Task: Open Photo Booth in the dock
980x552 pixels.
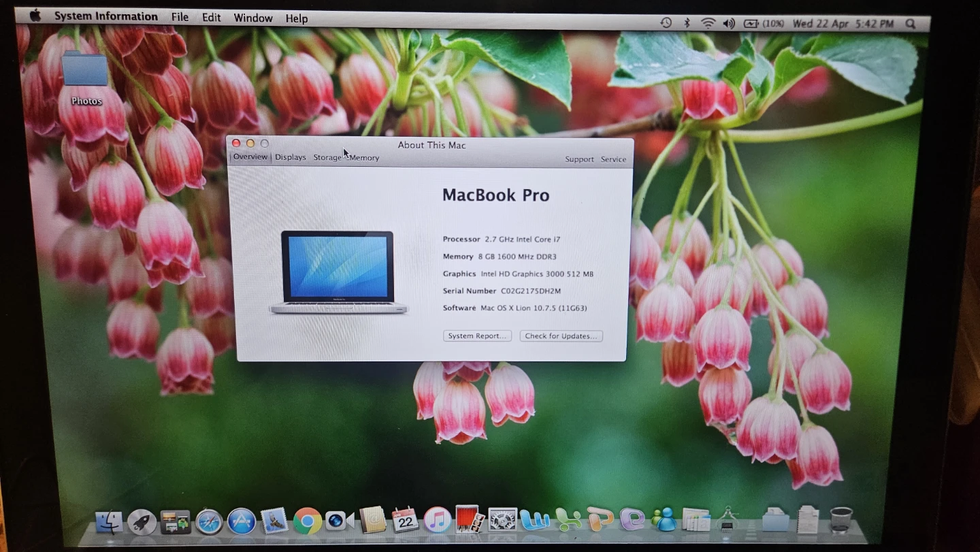Action: coord(470,519)
